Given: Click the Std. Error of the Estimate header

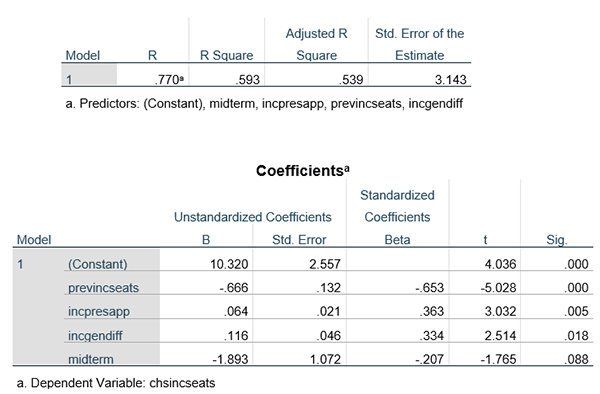Looking at the screenshot, I should coord(419,44).
